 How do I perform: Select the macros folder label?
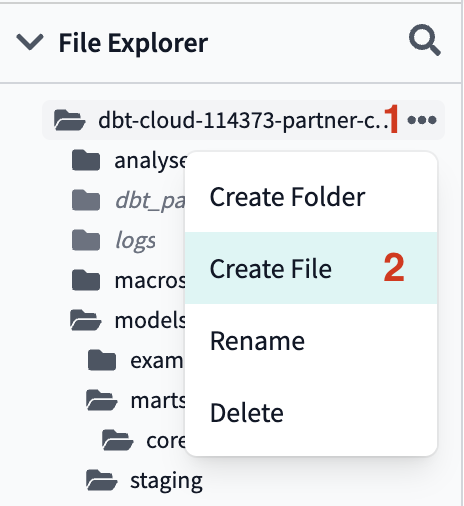click(150, 281)
